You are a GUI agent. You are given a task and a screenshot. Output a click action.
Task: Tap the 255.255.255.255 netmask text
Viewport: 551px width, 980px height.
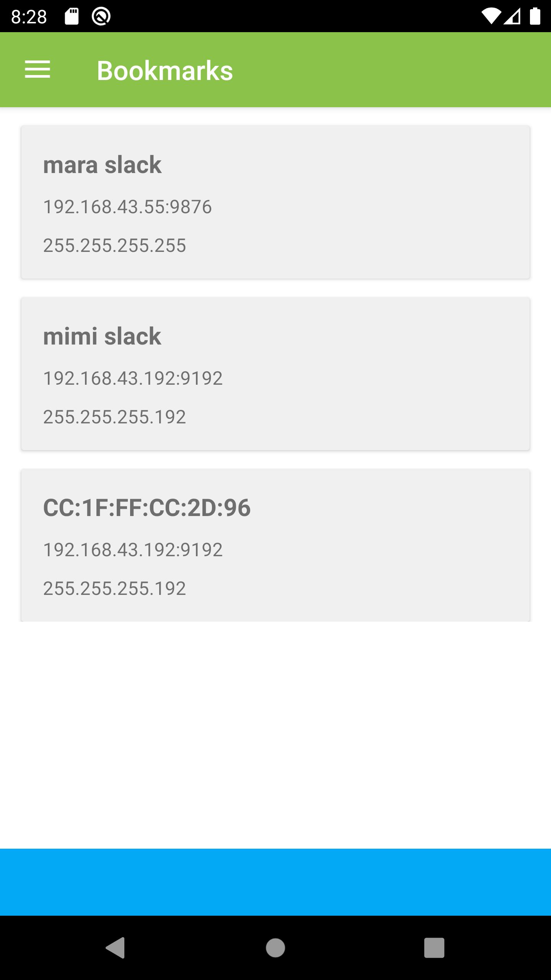[114, 246]
